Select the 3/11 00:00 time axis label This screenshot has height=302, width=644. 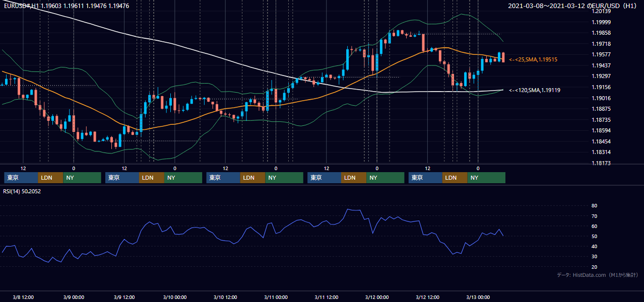276,297
